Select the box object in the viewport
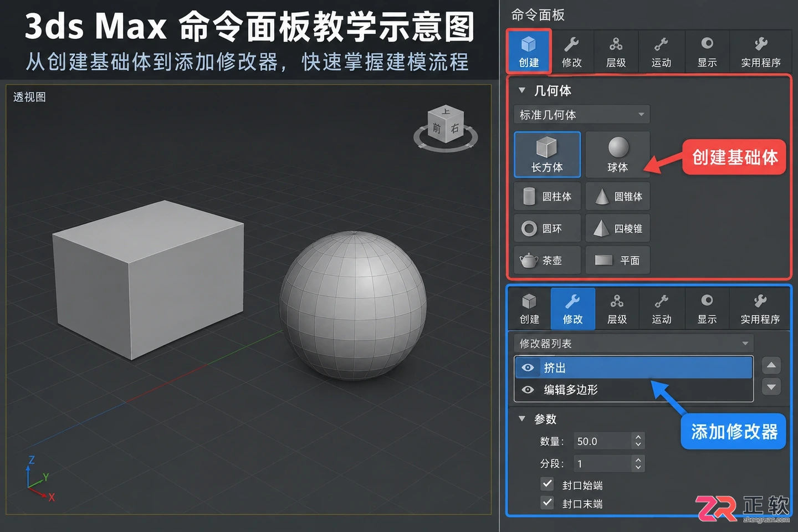 click(149, 280)
